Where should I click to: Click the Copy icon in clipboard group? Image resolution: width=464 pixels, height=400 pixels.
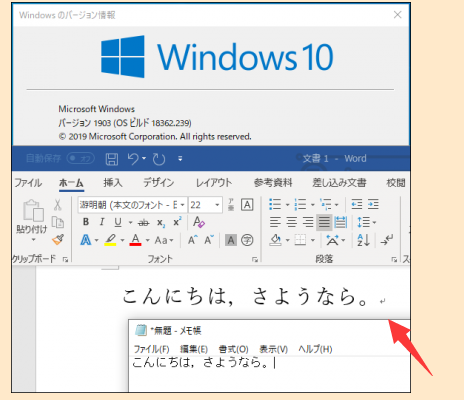tap(58, 222)
